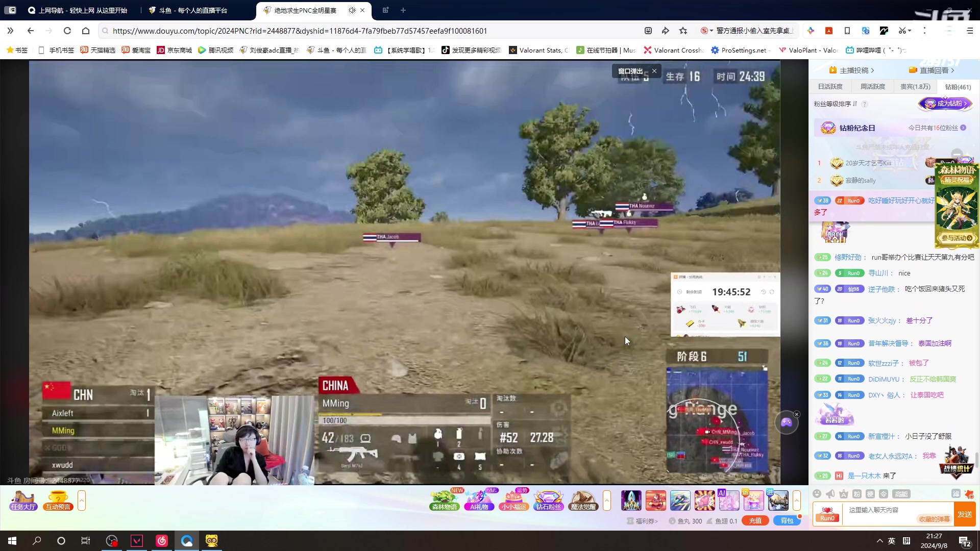Open the 战绩统计 match stats icon
This screenshot has height=551, width=980.
pyautogui.click(x=957, y=462)
